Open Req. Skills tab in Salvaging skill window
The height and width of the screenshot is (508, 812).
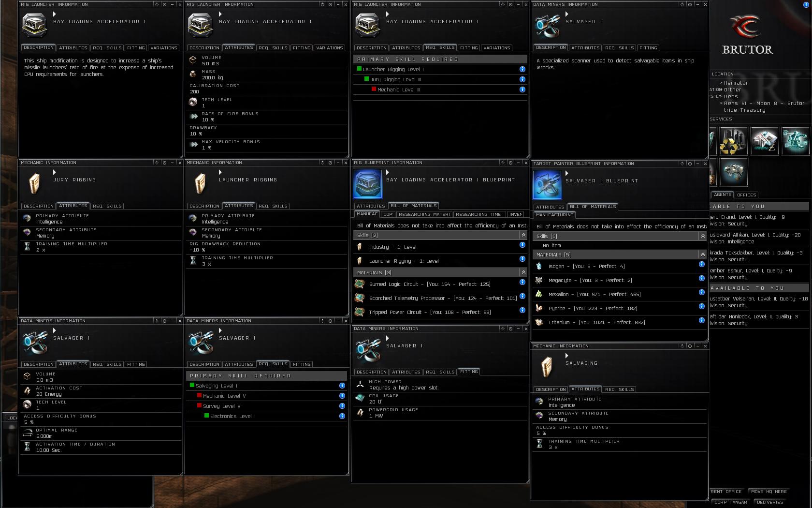[620, 389]
